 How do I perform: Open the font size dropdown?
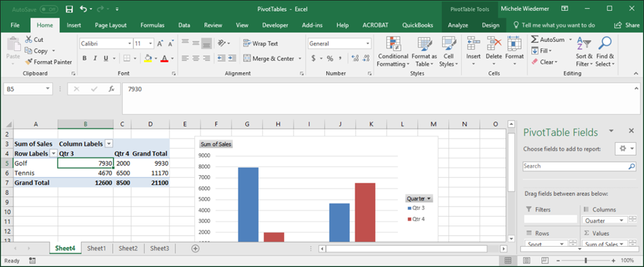(150, 43)
